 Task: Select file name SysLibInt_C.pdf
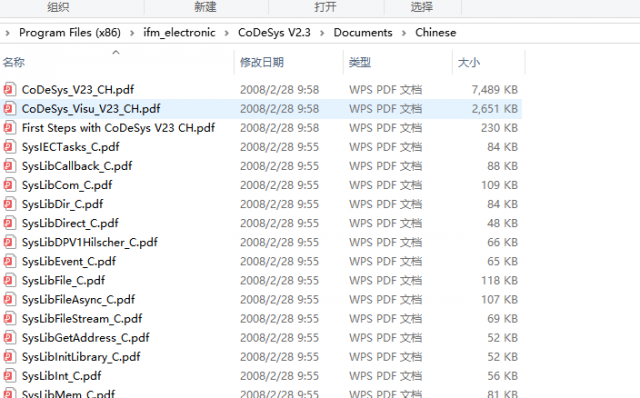[62, 376]
